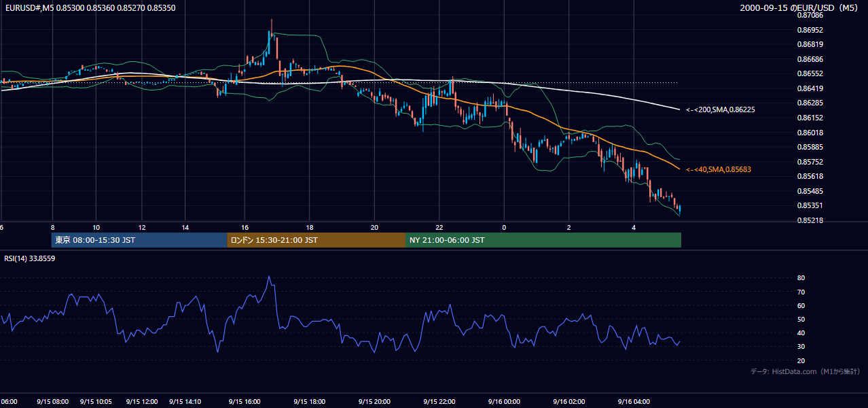The image size is (868, 408).
Task: Click hour label 16 on price chart axis
Action: coord(245,227)
